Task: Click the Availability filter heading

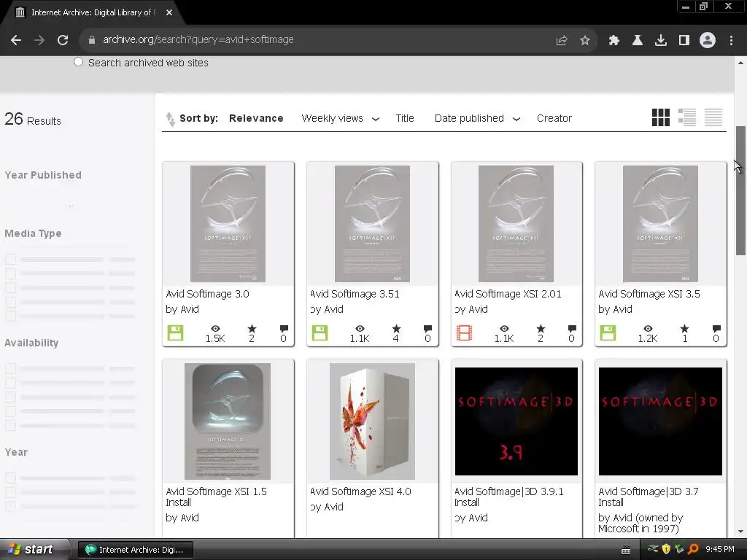Action: pyautogui.click(x=31, y=343)
